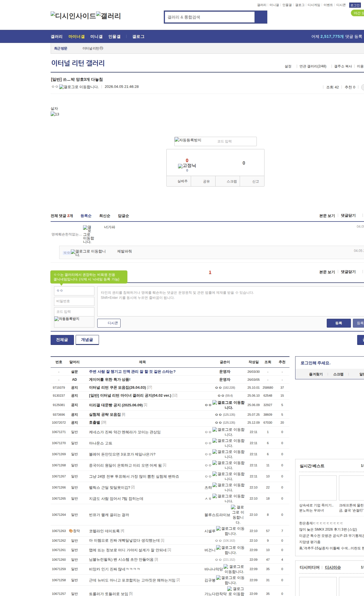Open the post titled 아나운스 고트
Image resolution: width=364 pixels, height=596 pixels.
point(100,443)
